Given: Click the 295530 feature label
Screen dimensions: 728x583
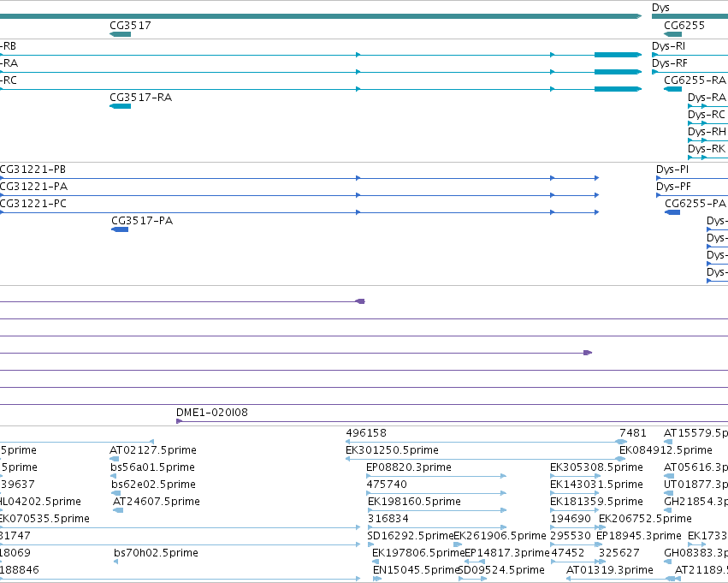Looking at the screenshot, I should (571, 536).
